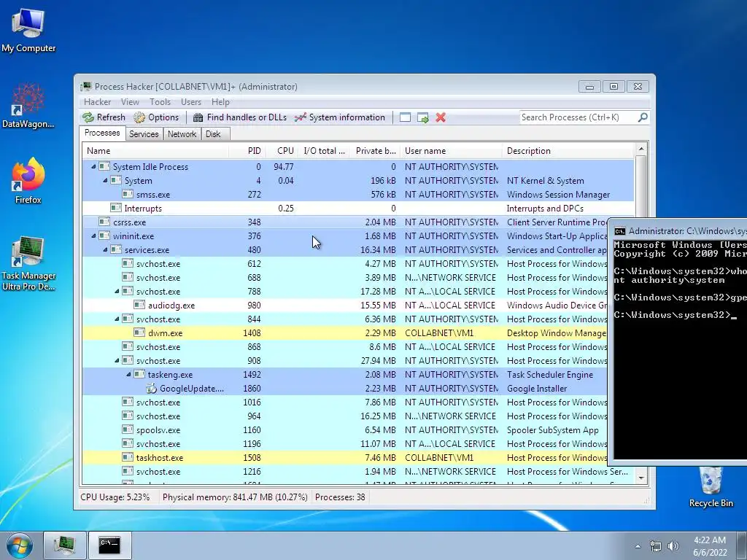Viewport: 747px width, 560px height.
Task: Click the spoolsv.exe process icon
Action: coord(127,429)
